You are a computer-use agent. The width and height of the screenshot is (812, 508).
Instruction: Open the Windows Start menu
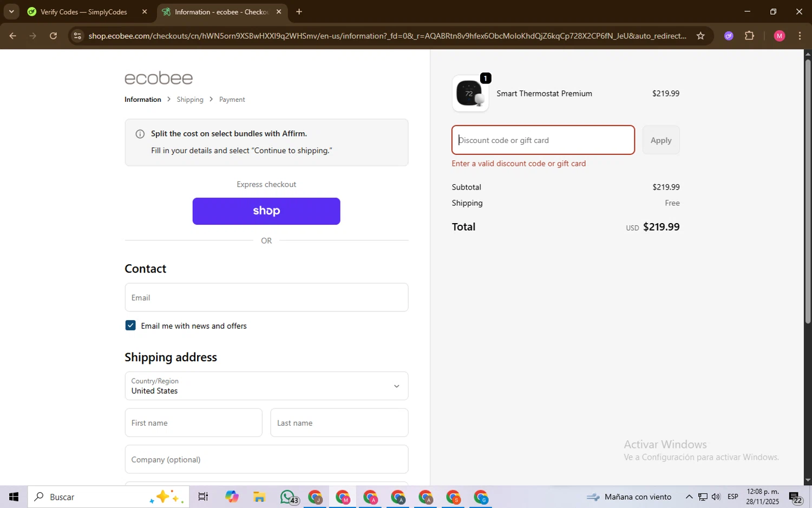tap(14, 497)
